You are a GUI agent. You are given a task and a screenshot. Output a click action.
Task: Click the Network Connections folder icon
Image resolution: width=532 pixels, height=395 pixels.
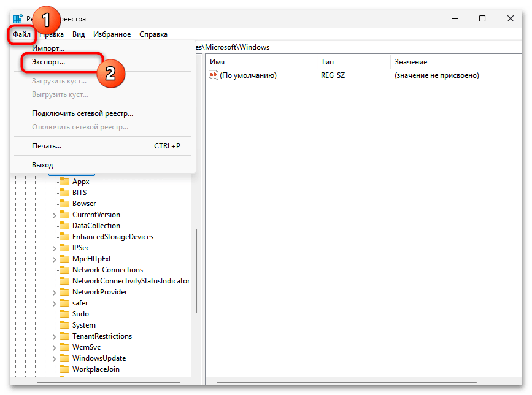click(x=64, y=270)
